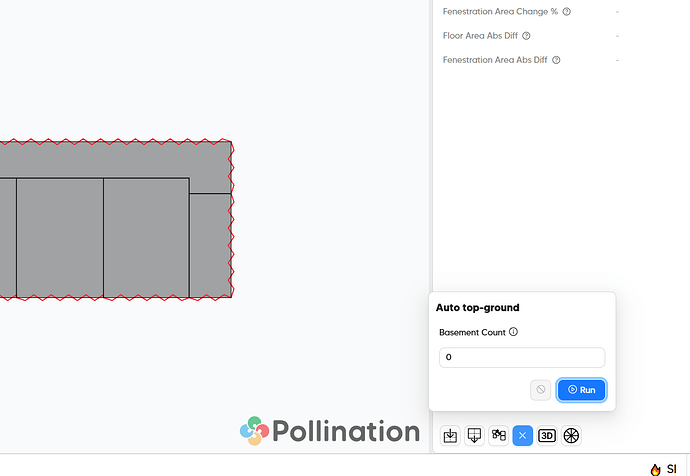Open help for Floor Area Abs Diff
This screenshot has height=476, width=690.
coord(526,36)
